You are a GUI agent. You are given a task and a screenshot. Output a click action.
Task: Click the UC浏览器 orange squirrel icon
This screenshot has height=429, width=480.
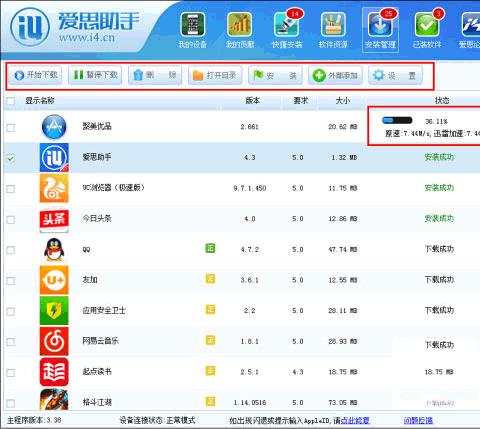pos(54,188)
